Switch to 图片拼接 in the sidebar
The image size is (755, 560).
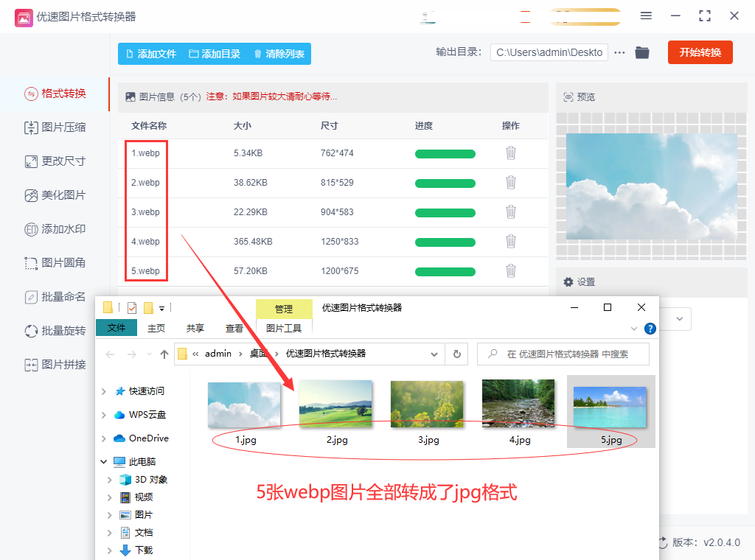tap(55, 365)
